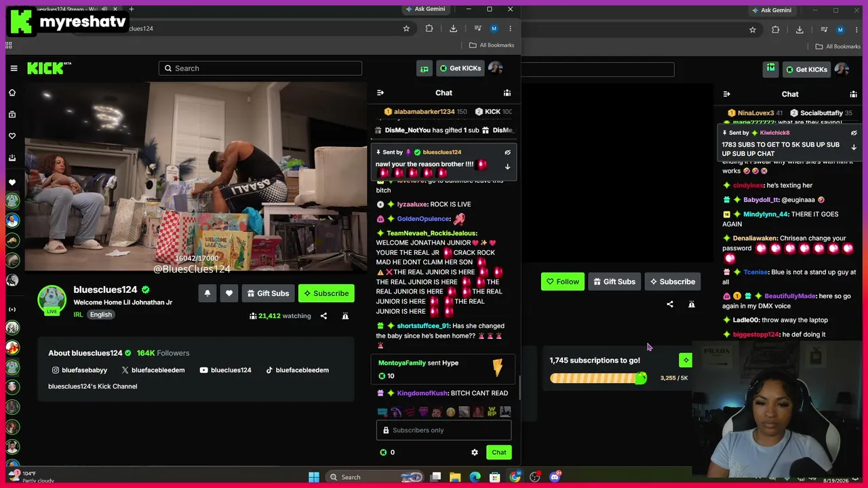
Task: Expand the Kiwichick8 pinned message
Action: (854, 148)
